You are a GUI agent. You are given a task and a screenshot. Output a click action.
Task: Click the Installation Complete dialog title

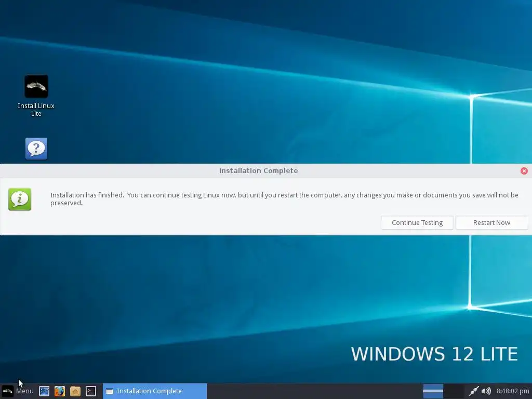tap(259, 170)
